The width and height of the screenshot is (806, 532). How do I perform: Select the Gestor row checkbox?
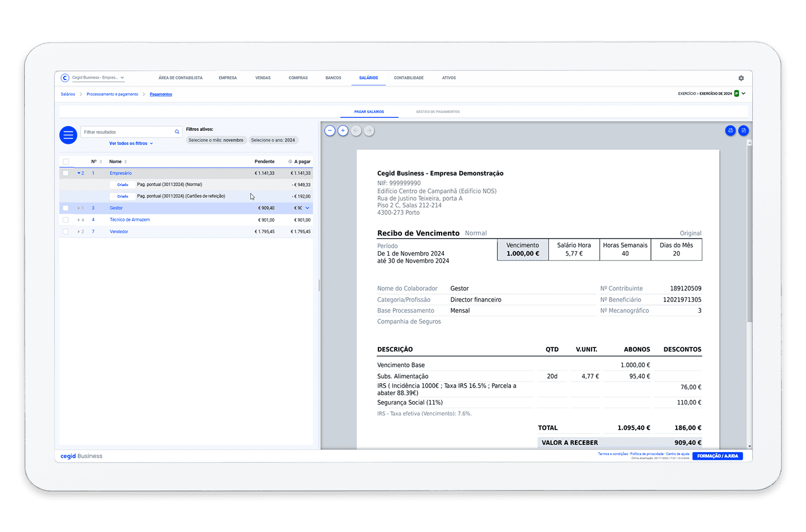[x=66, y=208]
